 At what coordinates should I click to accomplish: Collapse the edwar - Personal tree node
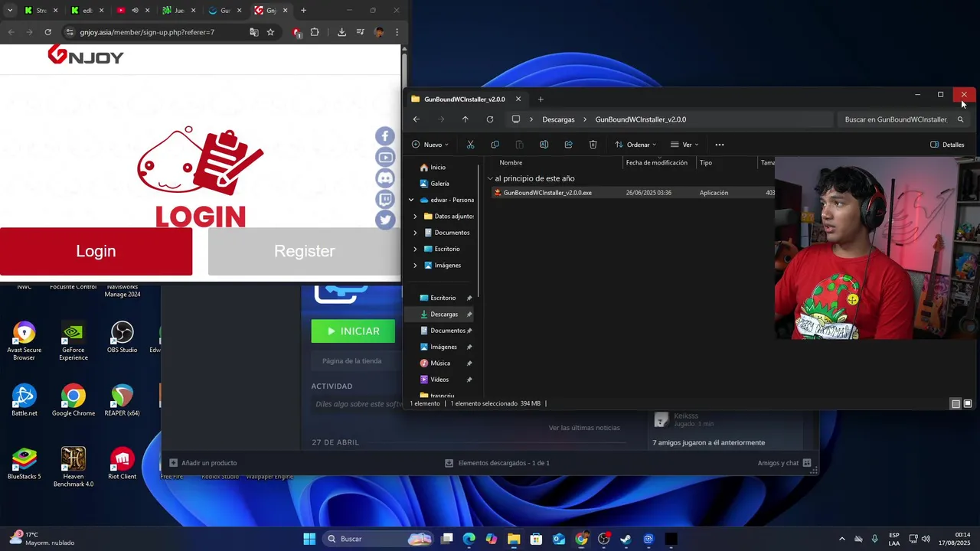point(411,200)
